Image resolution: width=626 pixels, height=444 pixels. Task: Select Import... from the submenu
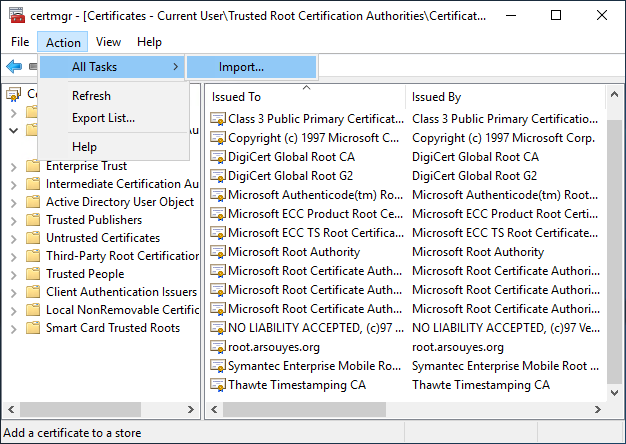tap(252, 67)
